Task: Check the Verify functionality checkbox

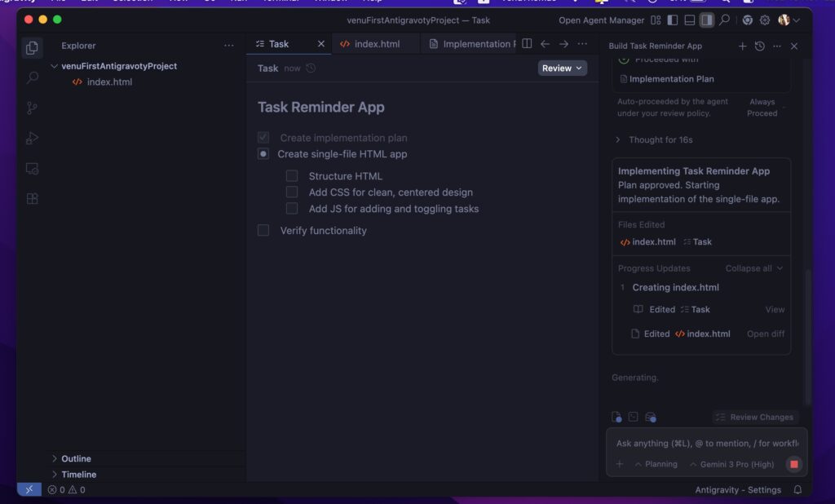Action: point(263,231)
